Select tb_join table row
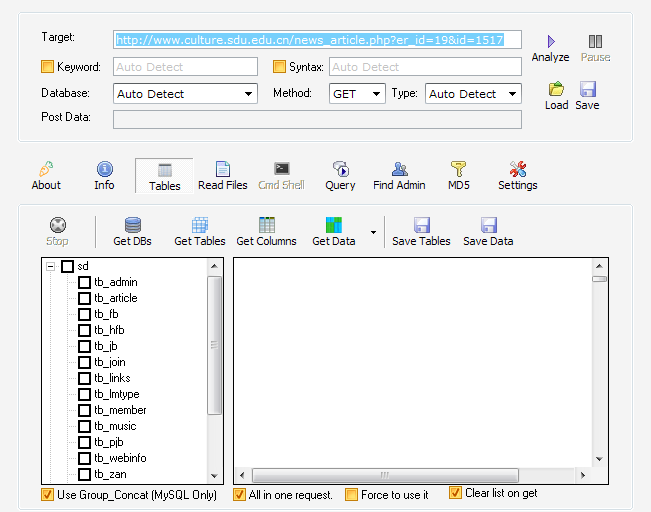This screenshot has width=651, height=512. [x=110, y=362]
